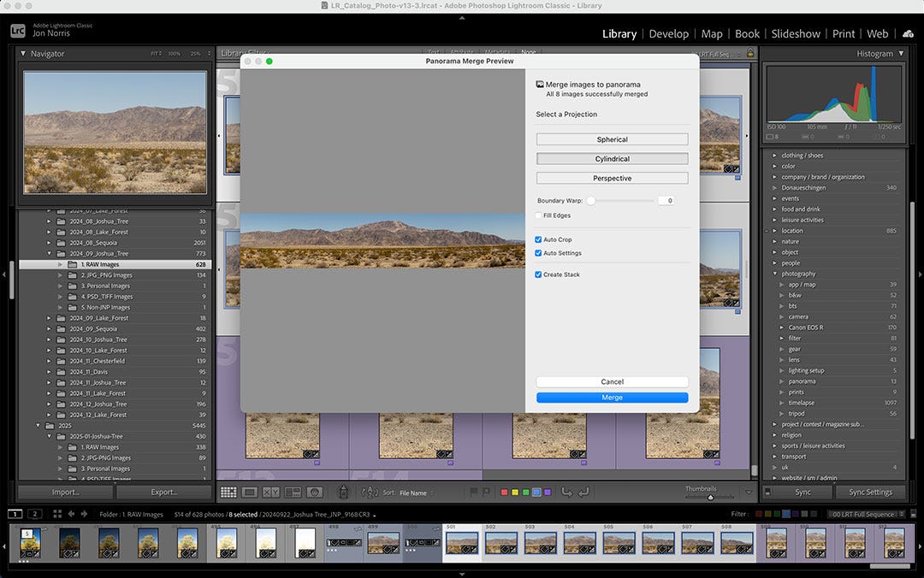924x578 pixels.
Task: Open Compare view (X|Y) icon
Action: pyautogui.click(x=271, y=492)
